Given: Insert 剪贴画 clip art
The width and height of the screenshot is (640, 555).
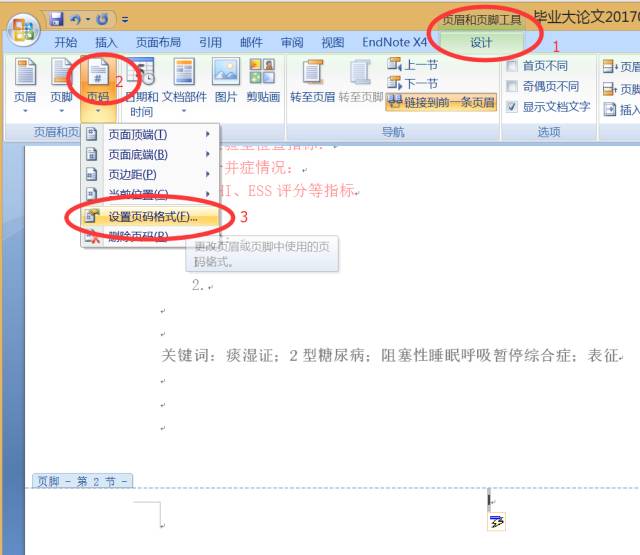Looking at the screenshot, I should pyautogui.click(x=262, y=80).
